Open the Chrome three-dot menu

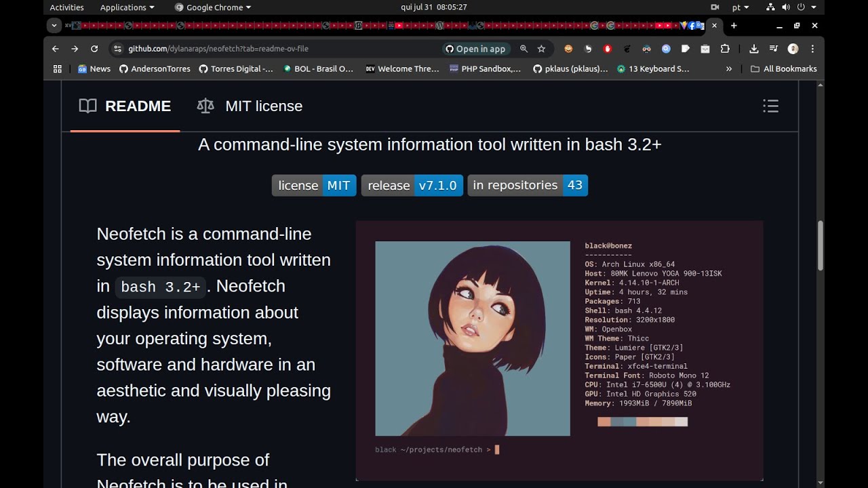[812, 49]
